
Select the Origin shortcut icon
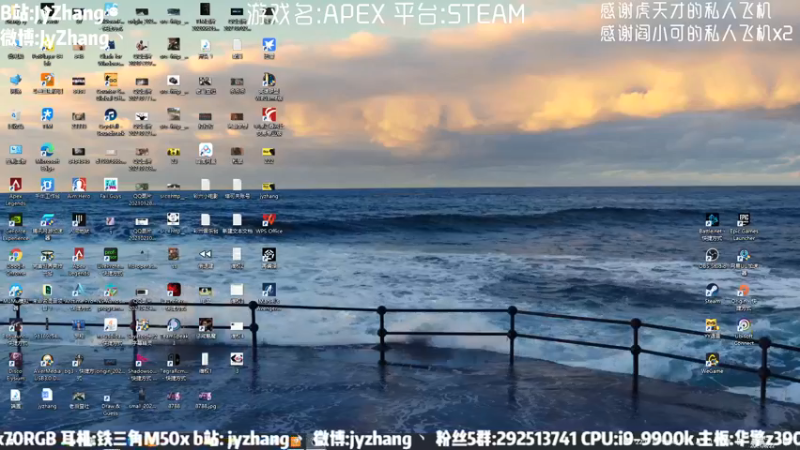[x=743, y=291]
